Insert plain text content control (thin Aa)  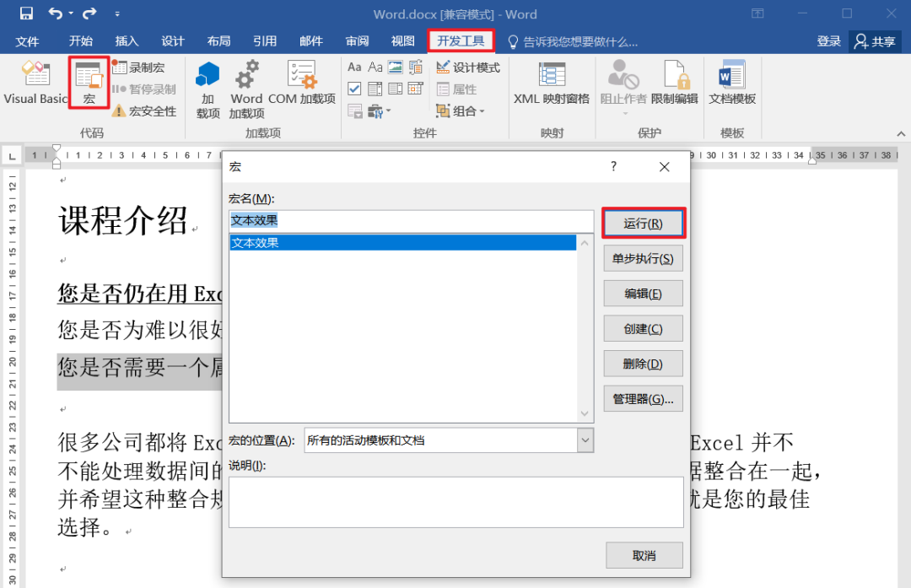tap(375, 67)
